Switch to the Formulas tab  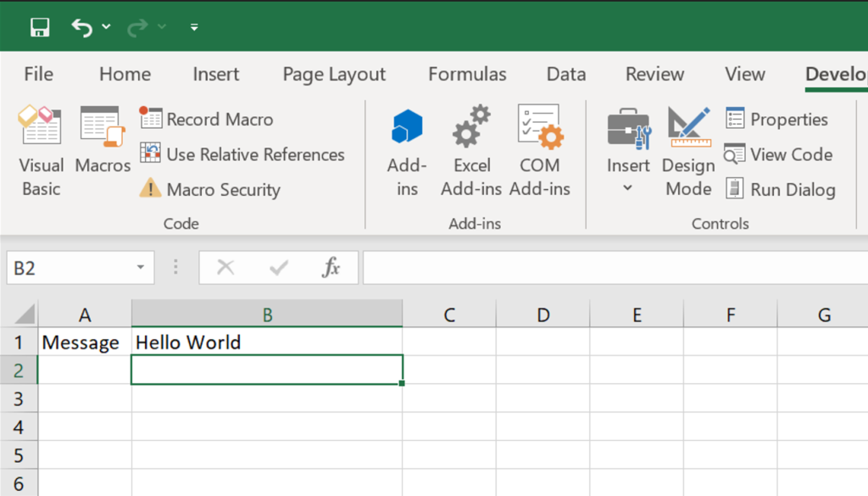click(467, 74)
